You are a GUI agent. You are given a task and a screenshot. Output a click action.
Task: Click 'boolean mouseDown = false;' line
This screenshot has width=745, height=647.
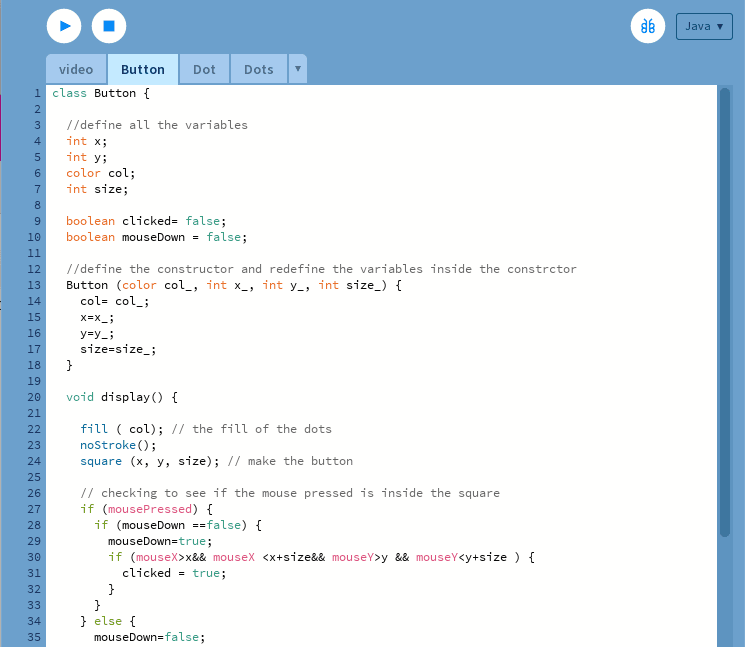[x=157, y=237]
